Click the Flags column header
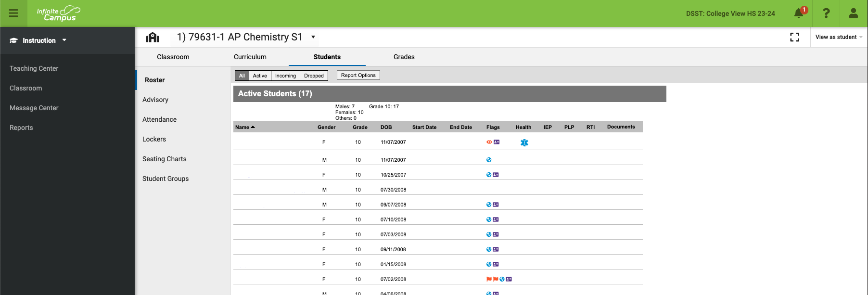Image resolution: width=868 pixels, height=295 pixels. pos(493,127)
